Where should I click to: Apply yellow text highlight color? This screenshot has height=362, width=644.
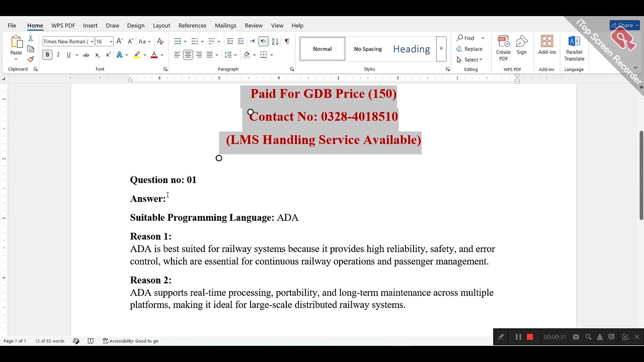[x=137, y=55]
